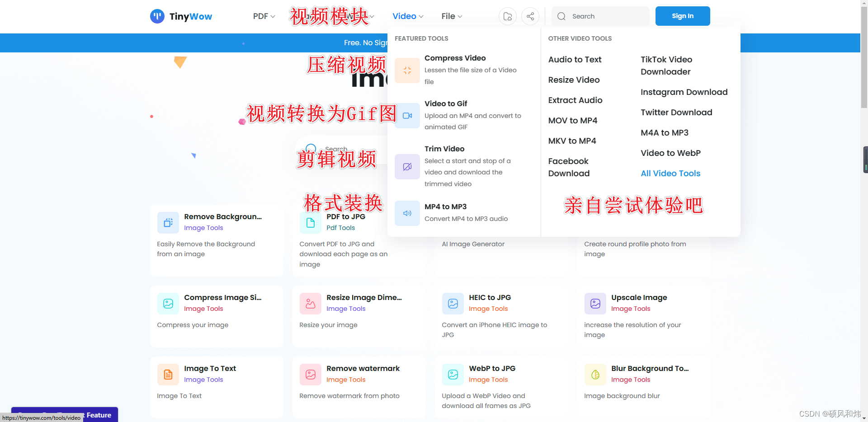Image resolution: width=868 pixels, height=422 pixels.
Task: Click Image Tools under Remove Background
Action: [x=203, y=228]
